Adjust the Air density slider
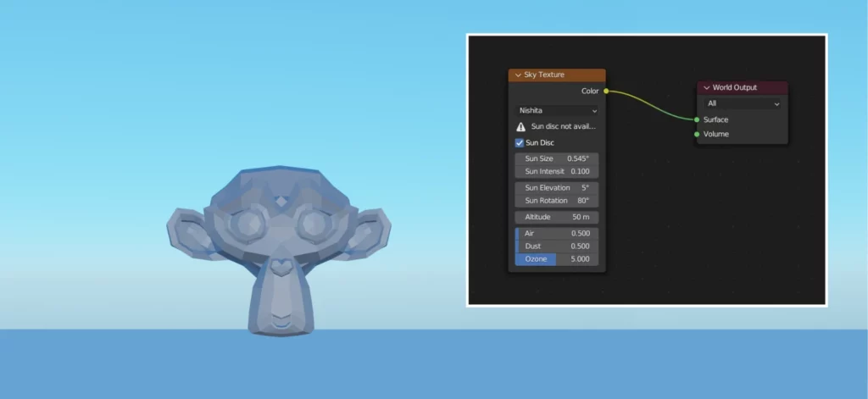The image size is (868, 399). click(x=557, y=234)
